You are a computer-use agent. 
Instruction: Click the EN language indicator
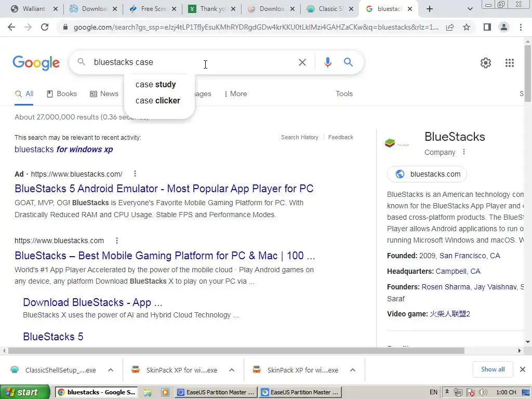point(434,392)
